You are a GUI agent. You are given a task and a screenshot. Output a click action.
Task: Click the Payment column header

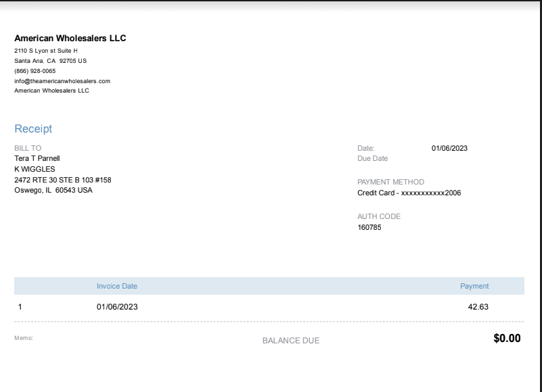point(474,287)
